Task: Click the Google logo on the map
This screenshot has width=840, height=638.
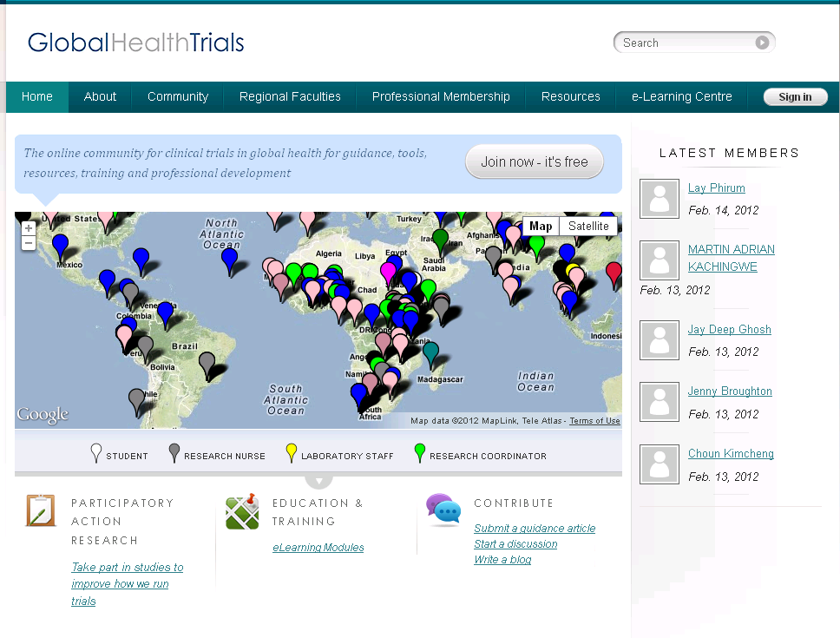Action: click(43, 415)
